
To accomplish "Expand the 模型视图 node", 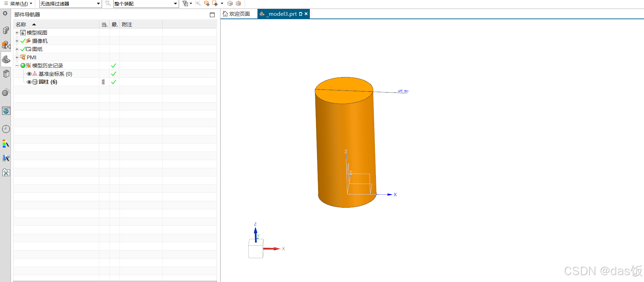I will (17, 33).
